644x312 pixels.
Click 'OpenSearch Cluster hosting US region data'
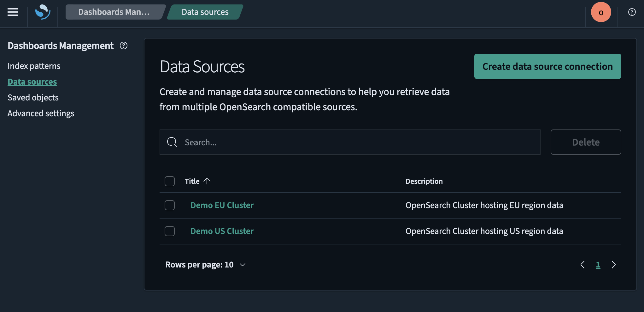coord(484,231)
